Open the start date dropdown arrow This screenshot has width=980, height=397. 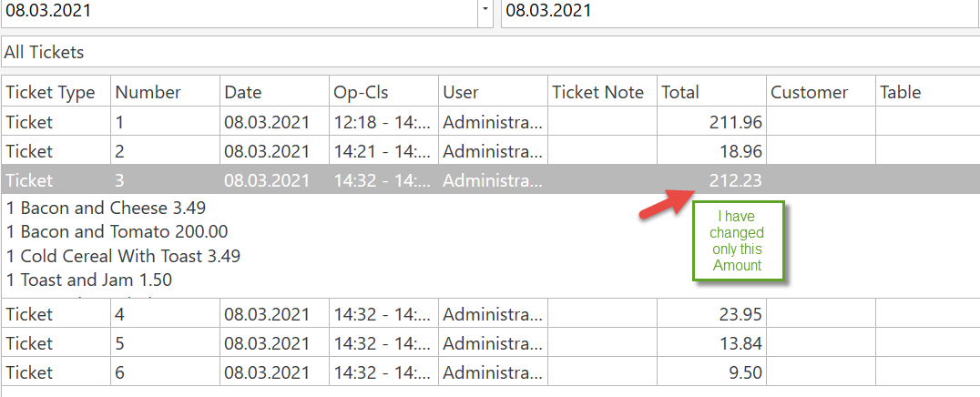pyautogui.click(x=485, y=10)
